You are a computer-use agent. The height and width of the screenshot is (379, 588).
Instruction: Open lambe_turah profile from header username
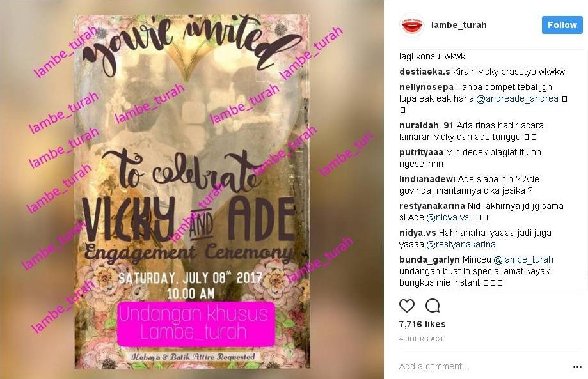point(459,25)
